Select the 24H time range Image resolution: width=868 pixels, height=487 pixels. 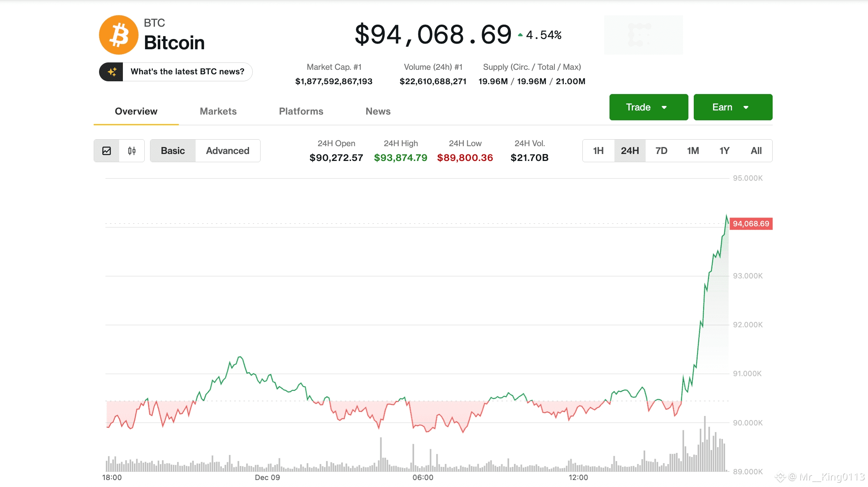[x=630, y=151]
